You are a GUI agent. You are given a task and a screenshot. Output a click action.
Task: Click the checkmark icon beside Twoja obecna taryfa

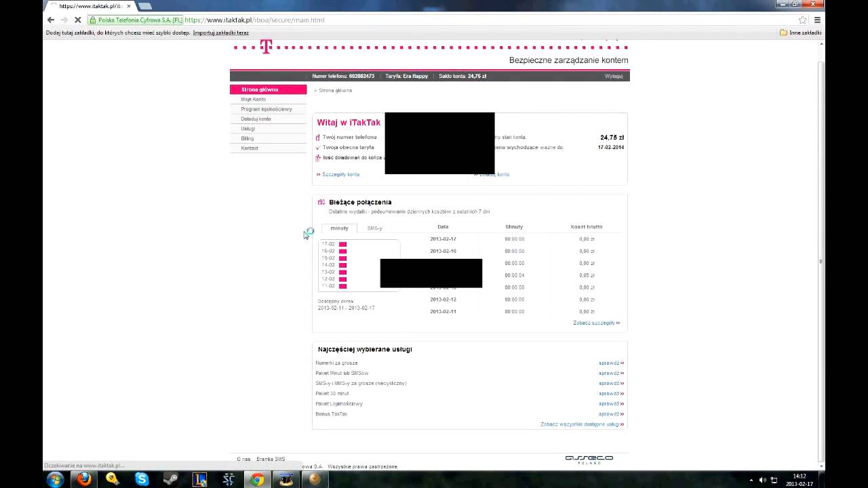(318, 147)
